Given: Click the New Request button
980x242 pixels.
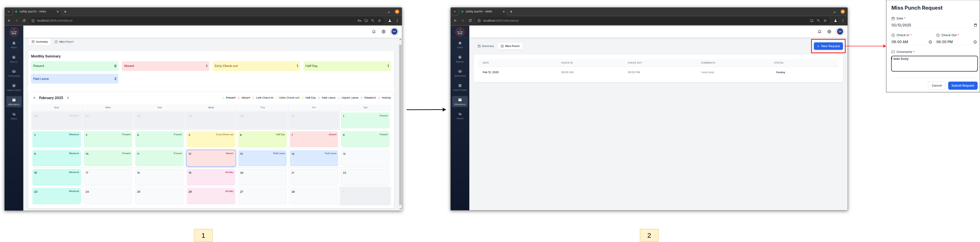Looking at the screenshot, I should coord(828,46).
